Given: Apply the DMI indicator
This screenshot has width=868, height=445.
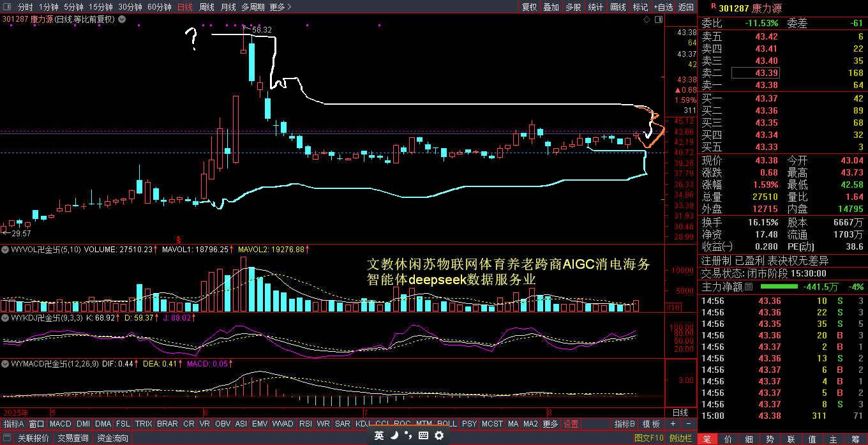Looking at the screenshot, I should (x=84, y=424).
